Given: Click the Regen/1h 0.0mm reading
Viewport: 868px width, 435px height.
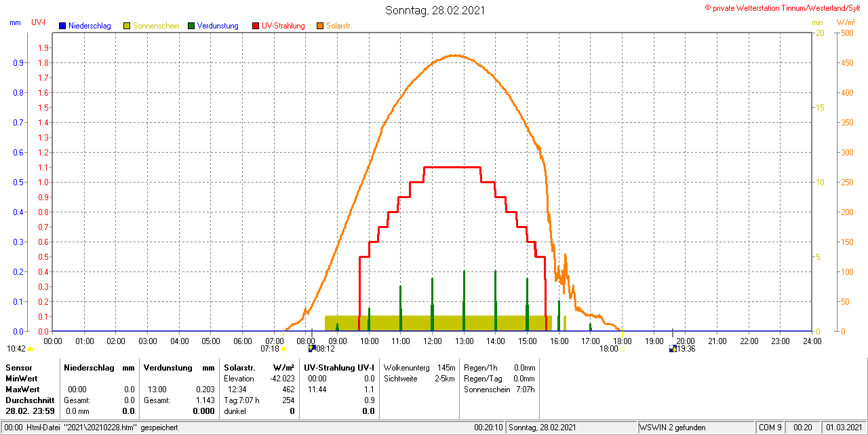Looking at the screenshot, I should 499,368.
